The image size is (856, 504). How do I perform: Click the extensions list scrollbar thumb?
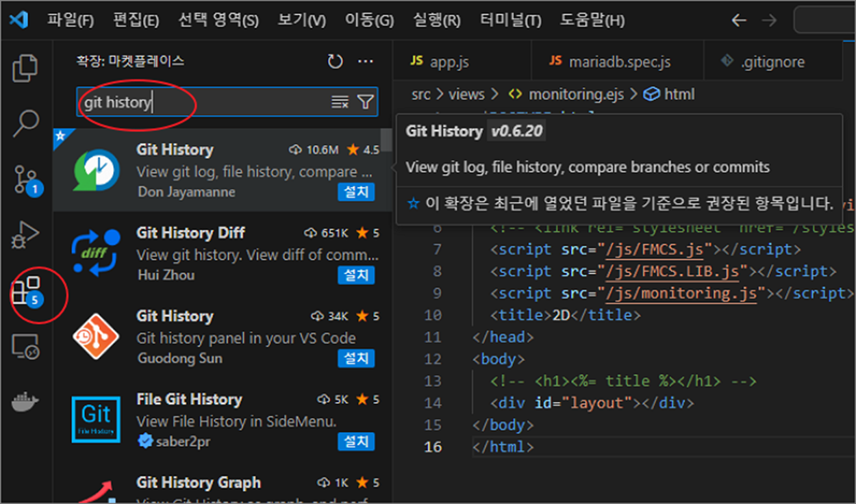click(x=387, y=140)
